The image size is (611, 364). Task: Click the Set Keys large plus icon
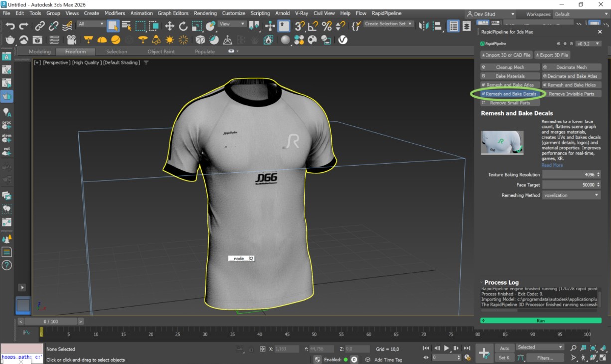484,353
